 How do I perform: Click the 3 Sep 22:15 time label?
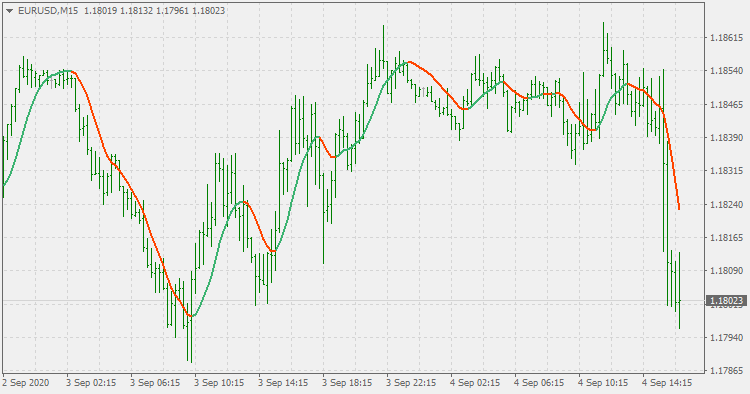click(411, 383)
